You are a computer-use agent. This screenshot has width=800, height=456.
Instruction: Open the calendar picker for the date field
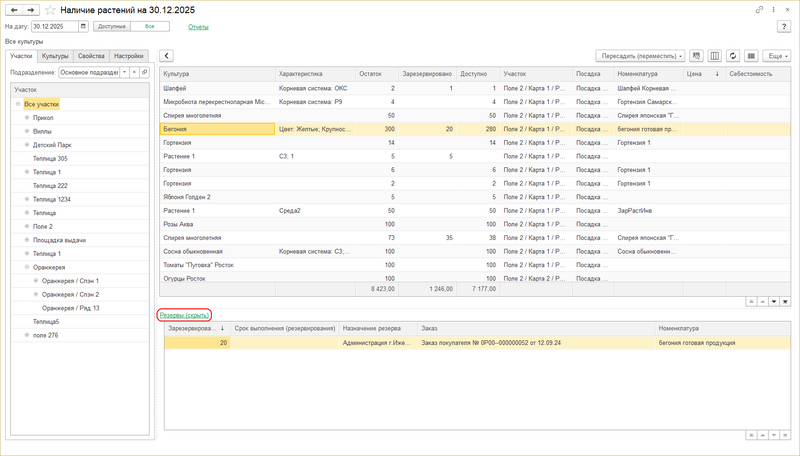coord(82,27)
